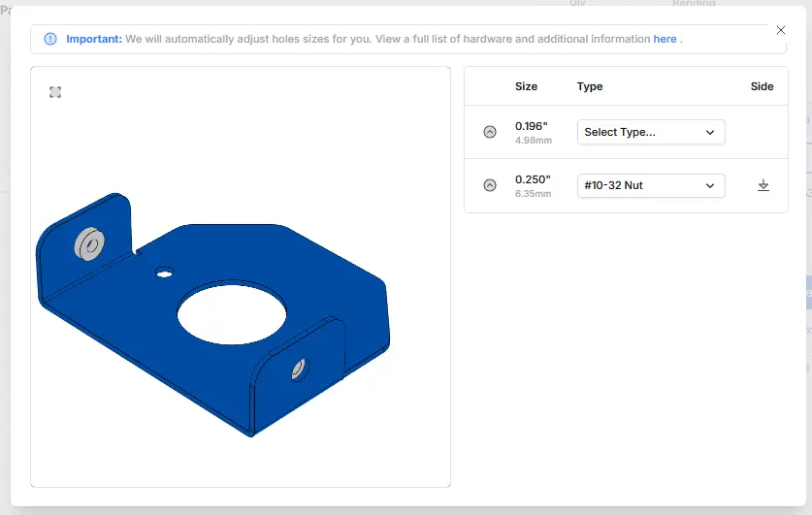The width and height of the screenshot is (812, 515).
Task: Select the hole on the right flange
Action: (298, 369)
